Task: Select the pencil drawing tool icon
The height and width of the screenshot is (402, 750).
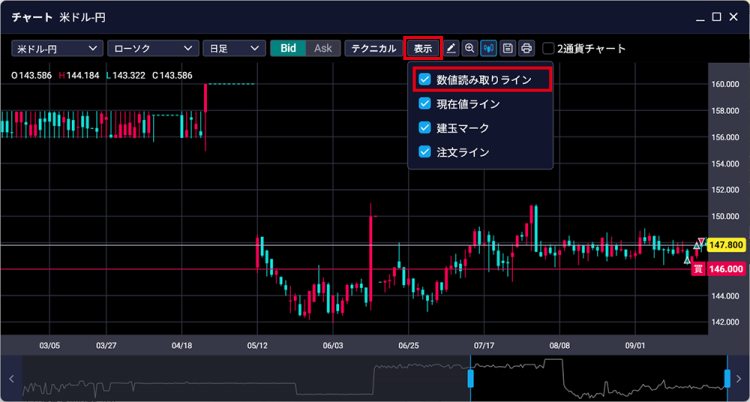Action: point(451,48)
